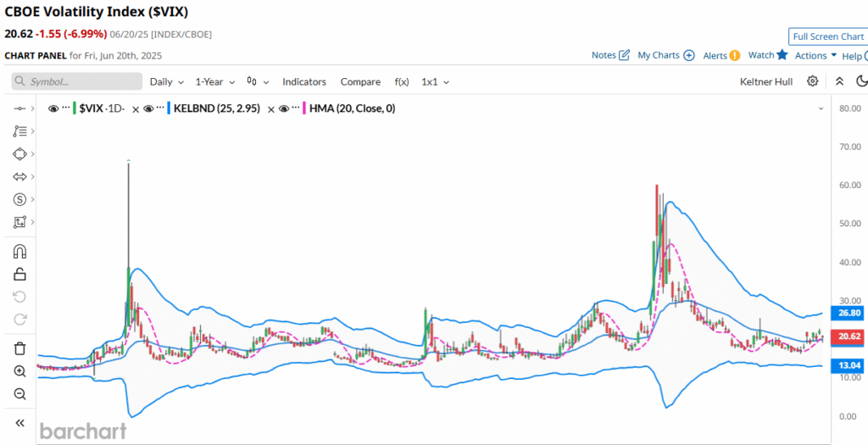
Task: Click the trash can delete icon
Action: 19,348
